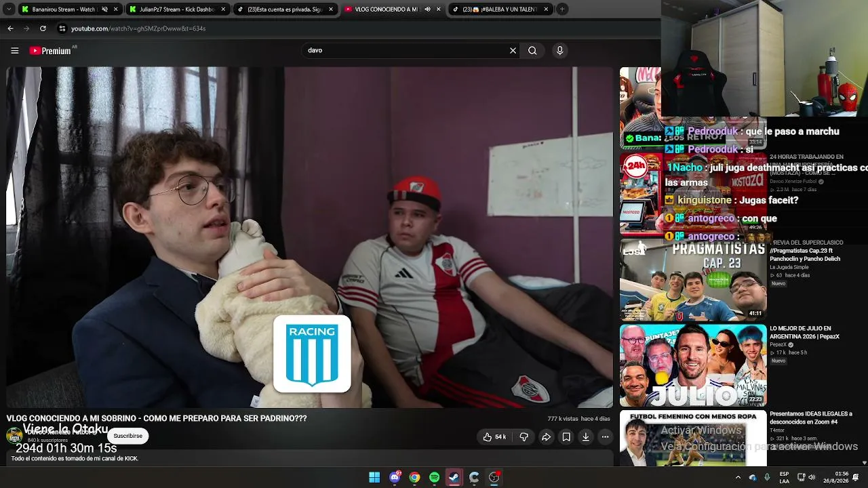
Task: Switch to the BALEBA Y UN TALENTO tab
Action: click(500, 9)
